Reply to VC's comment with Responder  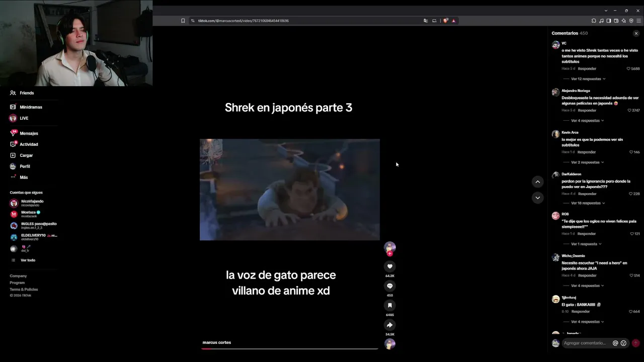click(587, 68)
